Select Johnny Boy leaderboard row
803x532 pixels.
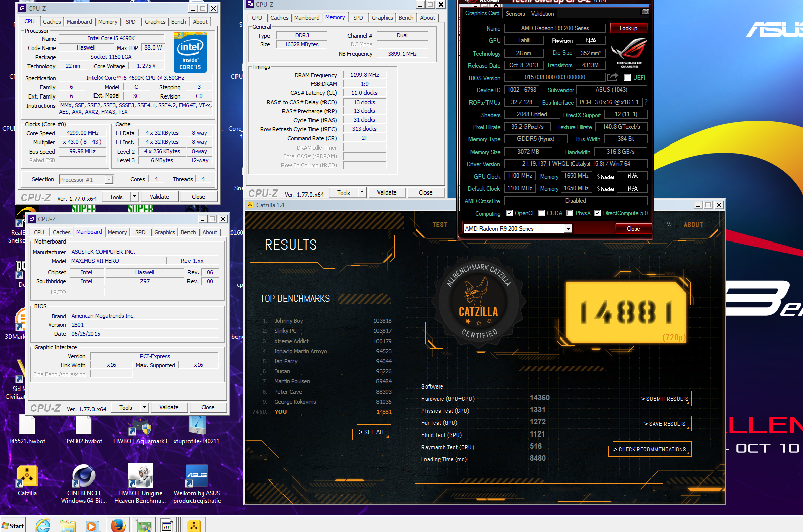[x=327, y=321]
